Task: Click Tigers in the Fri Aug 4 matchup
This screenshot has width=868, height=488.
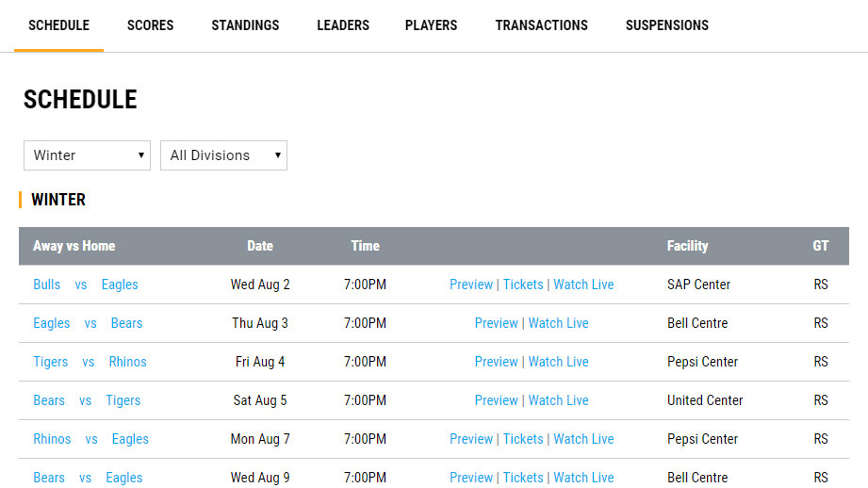Action: tap(51, 362)
